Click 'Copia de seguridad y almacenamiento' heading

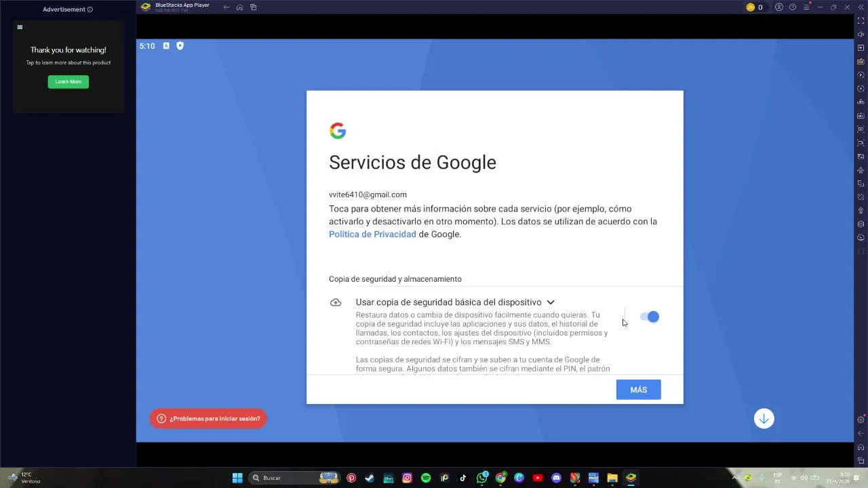[x=395, y=279]
